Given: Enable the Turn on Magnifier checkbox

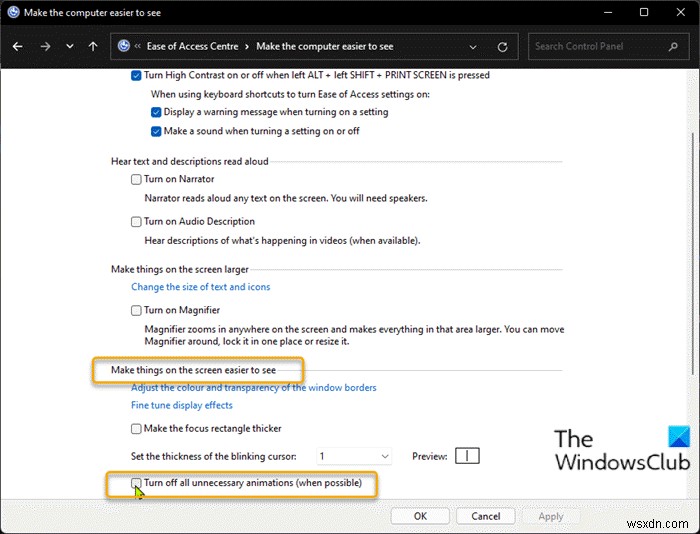Looking at the screenshot, I should pos(136,310).
